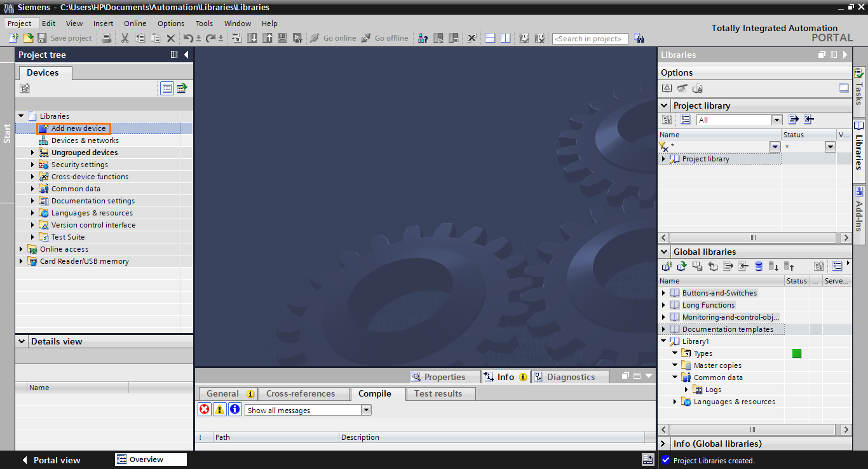The height and width of the screenshot is (469, 868).
Task: Expand the Library1 Types folder
Action: tap(675, 353)
